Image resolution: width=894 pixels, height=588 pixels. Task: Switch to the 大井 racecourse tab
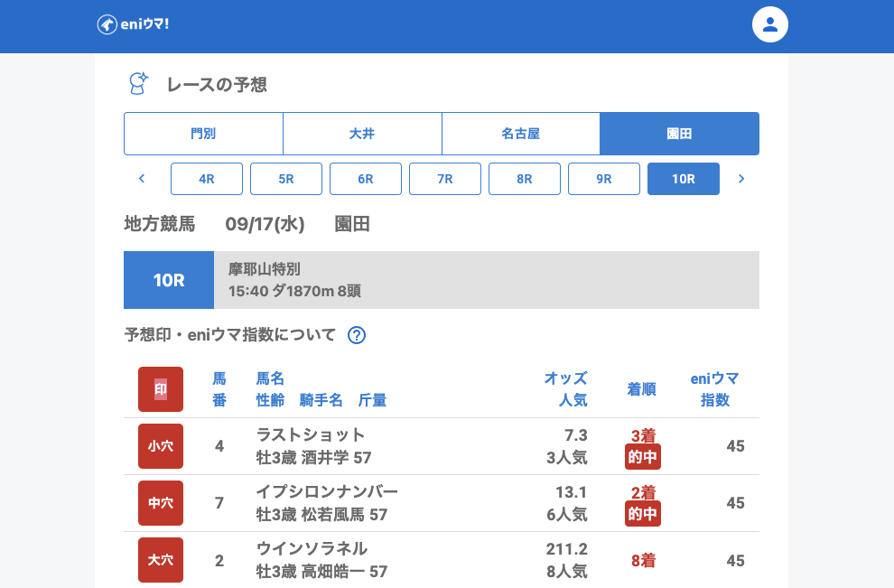(x=362, y=134)
